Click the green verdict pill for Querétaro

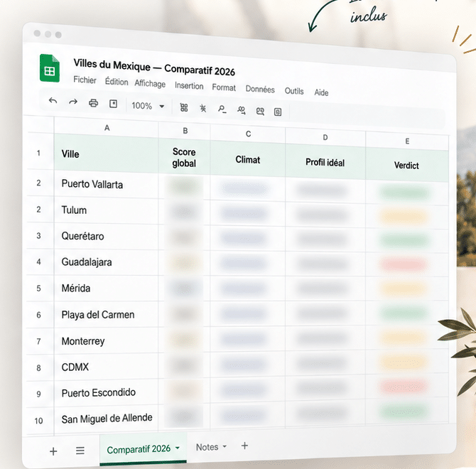click(404, 240)
